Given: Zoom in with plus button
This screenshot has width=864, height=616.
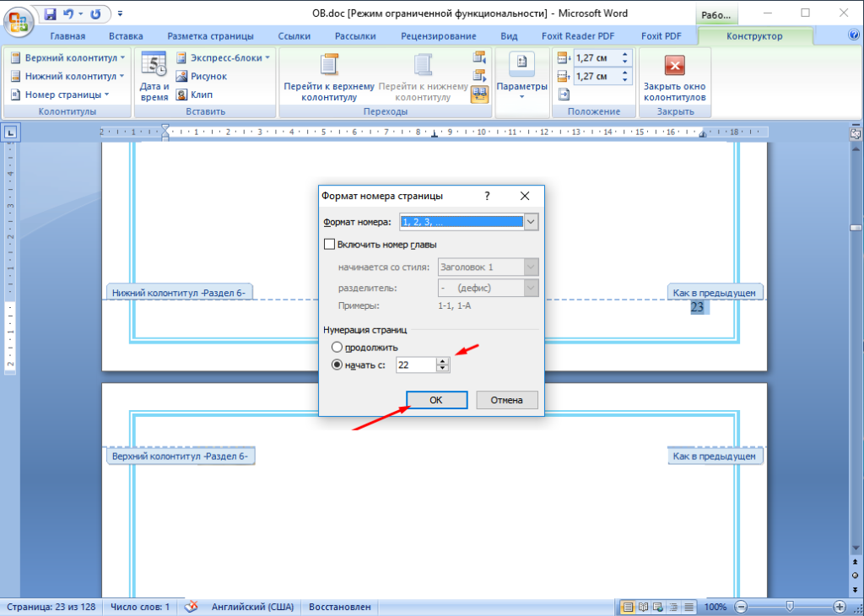Looking at the screenshot, I should click(x=839, y=607).
